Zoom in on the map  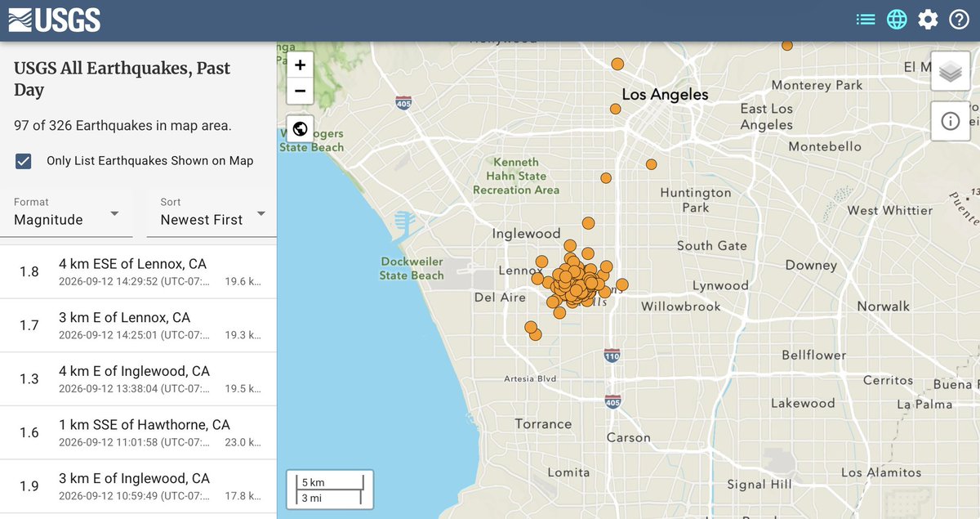coord(300,65)
